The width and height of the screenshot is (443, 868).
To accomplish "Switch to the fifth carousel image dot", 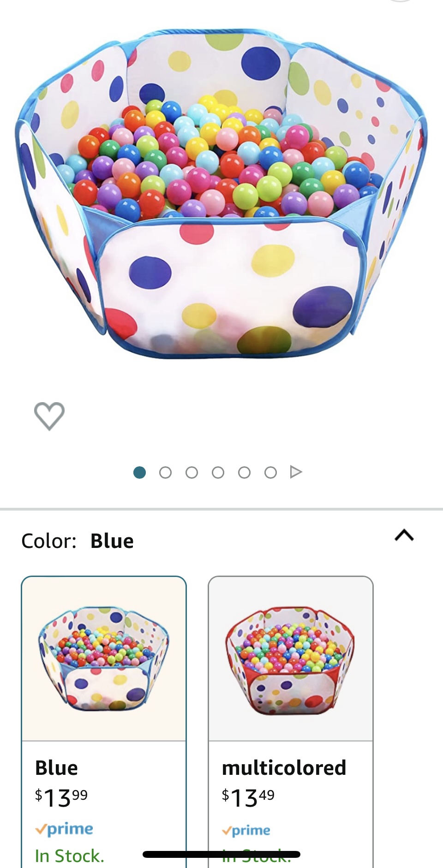I will click(244, 472).
